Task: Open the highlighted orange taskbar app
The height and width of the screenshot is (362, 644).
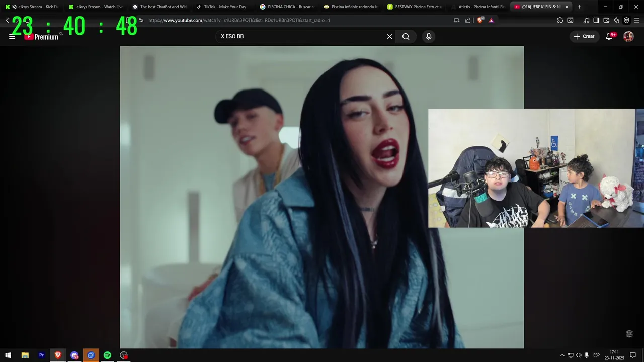Action: point(91,355)
